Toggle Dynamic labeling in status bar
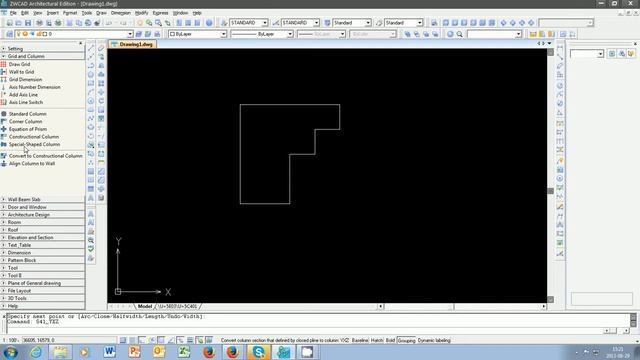The width and height of the screenshot is (640, 360). [434, 340]
